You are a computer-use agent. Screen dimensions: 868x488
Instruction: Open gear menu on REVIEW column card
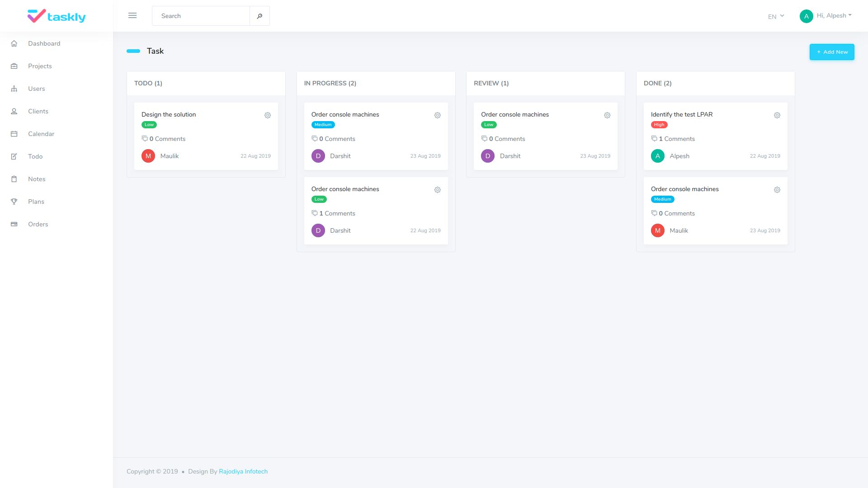(x=607, y=115)
